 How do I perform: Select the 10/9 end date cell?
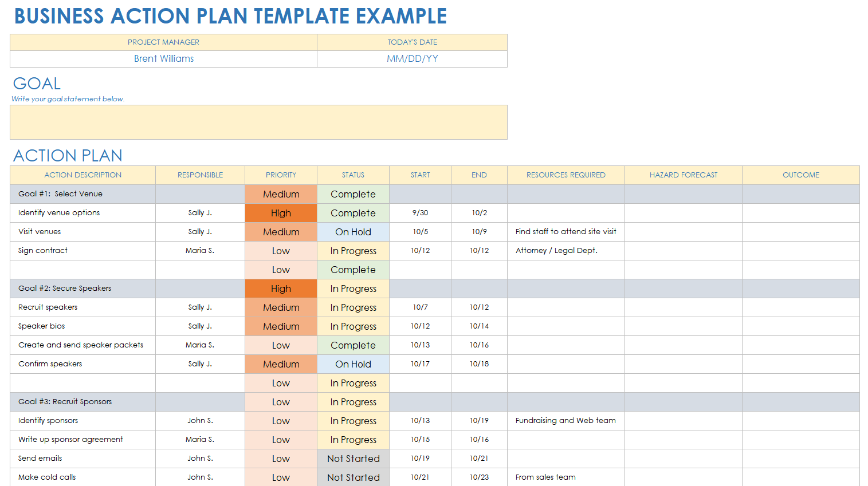point(479,232)
